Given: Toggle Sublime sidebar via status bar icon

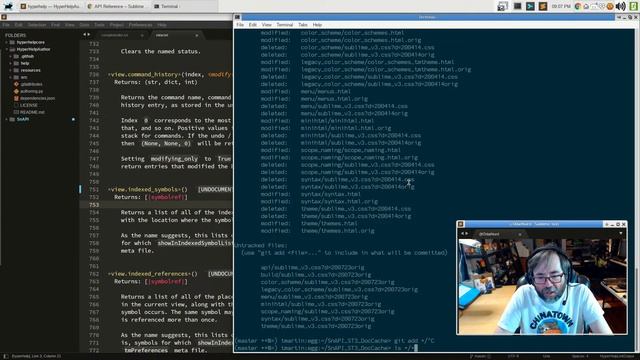Looking at the screenshot, I should pyautogui.click(x=5, y=356).
